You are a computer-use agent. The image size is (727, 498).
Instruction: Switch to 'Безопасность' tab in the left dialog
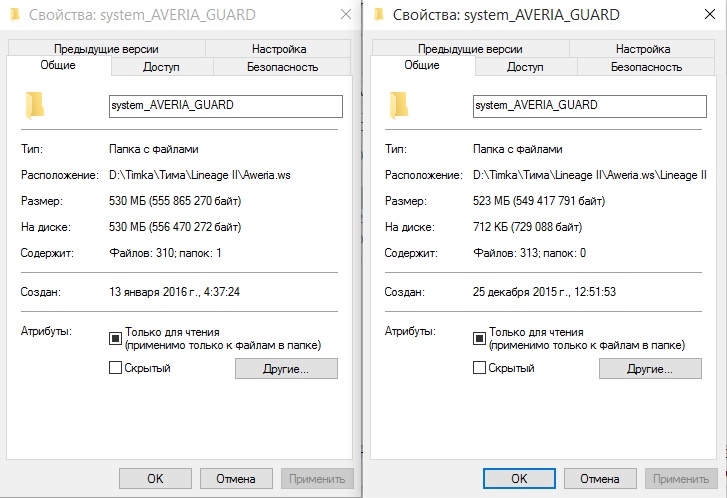(282, 67)
